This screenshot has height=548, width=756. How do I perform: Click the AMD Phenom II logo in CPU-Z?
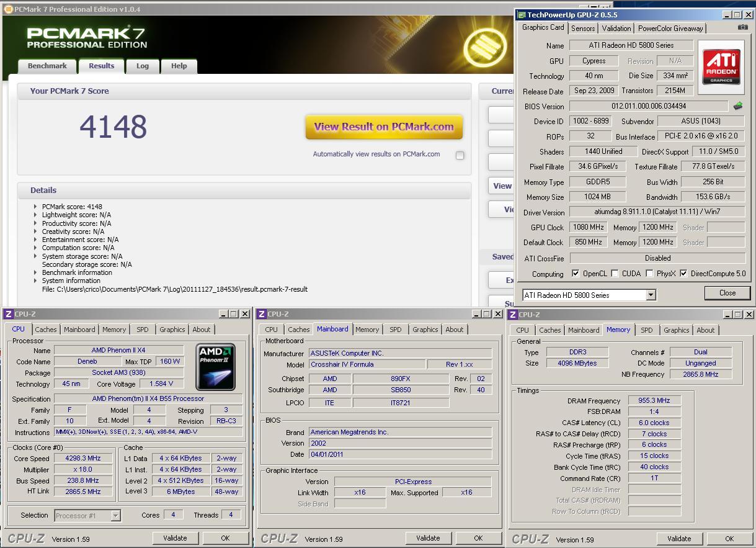216,366
